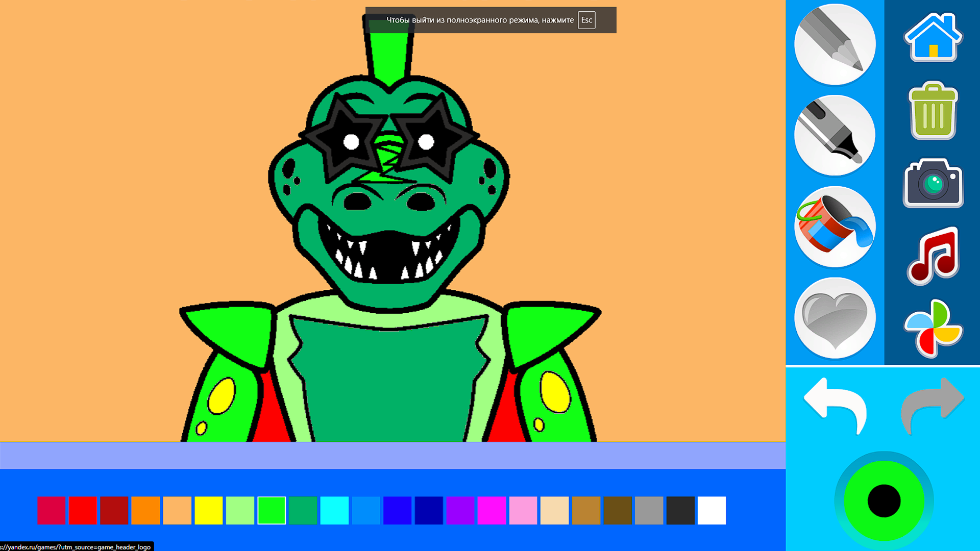Select the bright green color swatch

(272, 510)
